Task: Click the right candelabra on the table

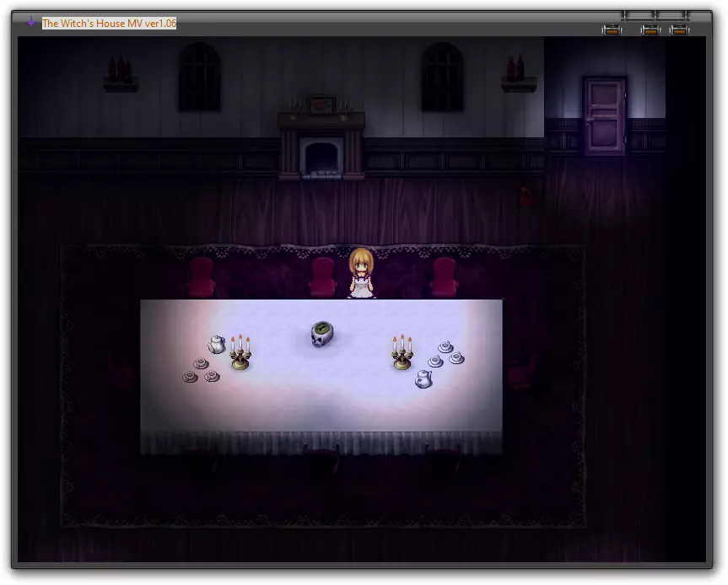Action: (402, 352)
